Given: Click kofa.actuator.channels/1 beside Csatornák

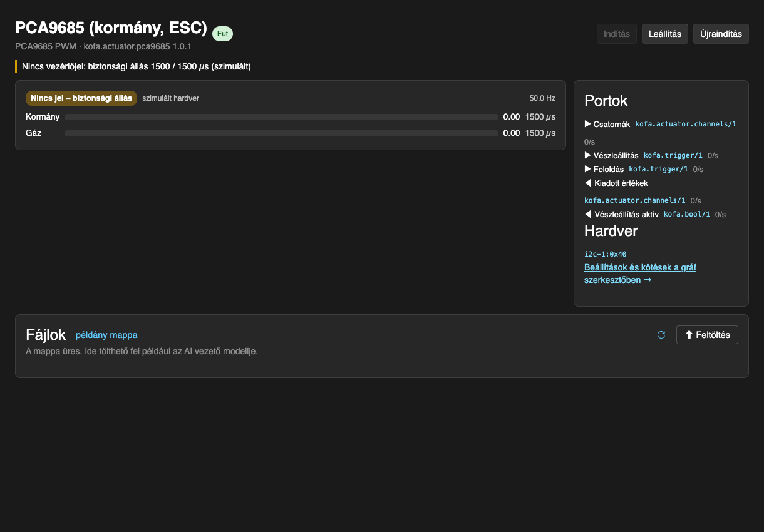Looking at the screenshot, I should (x=686, y=124).
